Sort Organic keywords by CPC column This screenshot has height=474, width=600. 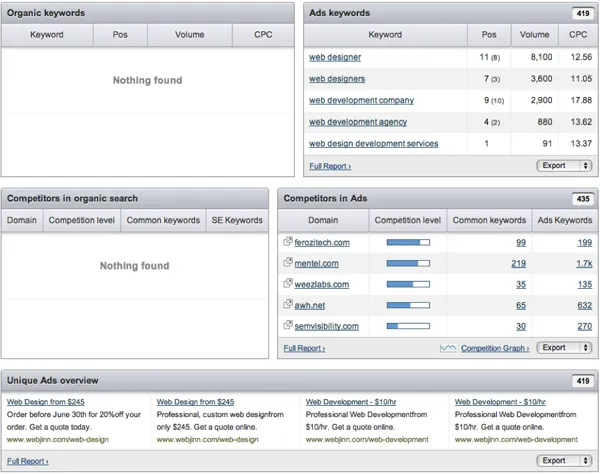point(262,34)
